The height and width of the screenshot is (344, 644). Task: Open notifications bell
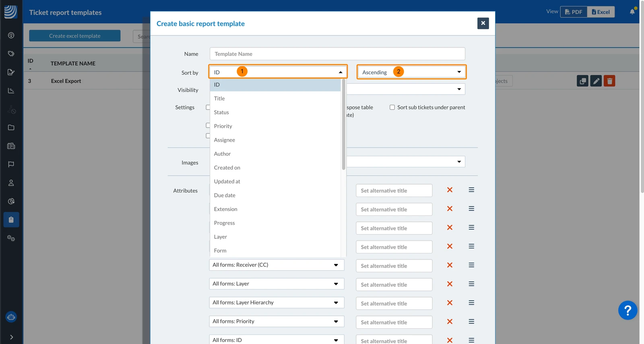[x=632, y=11]
